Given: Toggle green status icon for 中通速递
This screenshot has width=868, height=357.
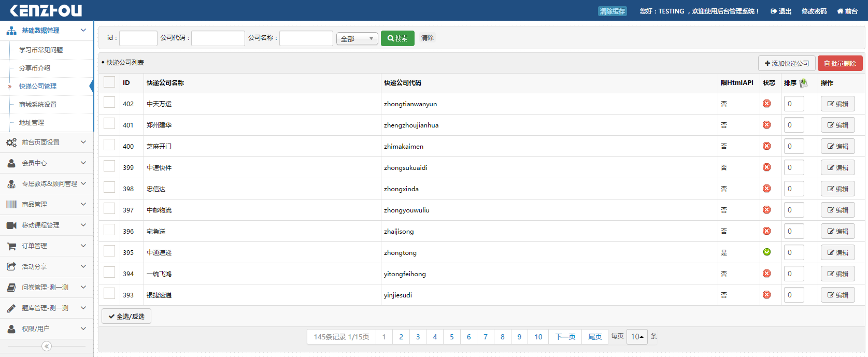Looking at the screenshot, I should tap(767, 252).
